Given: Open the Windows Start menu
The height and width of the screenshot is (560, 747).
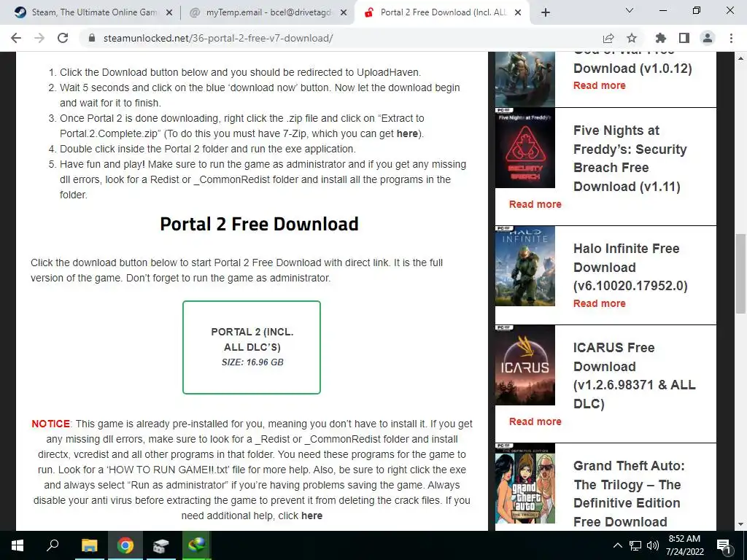Looking at the screenshot, I should tap(18, 545).
